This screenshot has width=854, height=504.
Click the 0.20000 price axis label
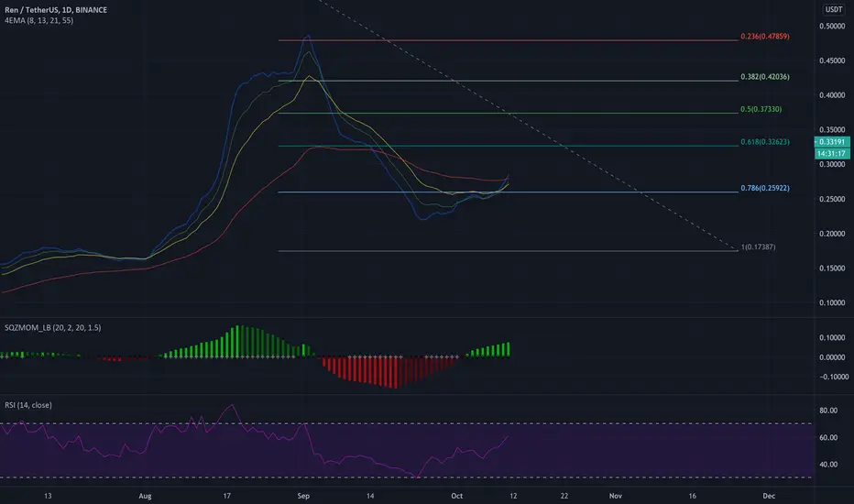[832, 234]
